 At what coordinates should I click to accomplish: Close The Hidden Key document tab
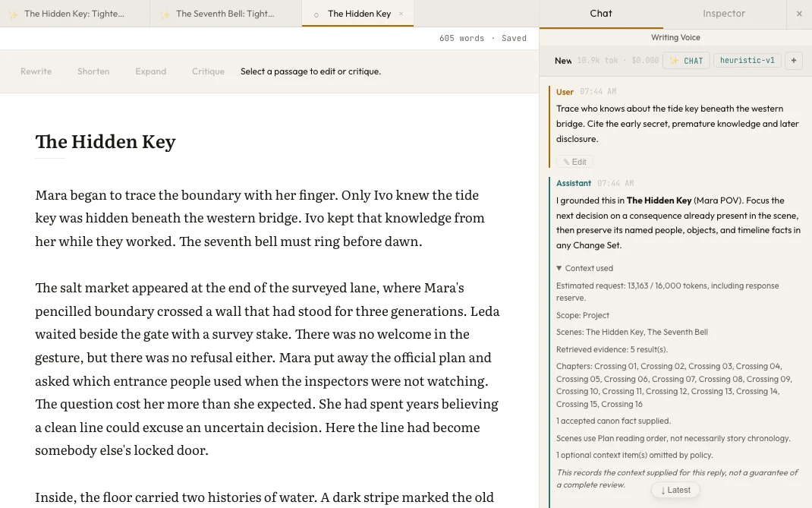click(401, 14)
